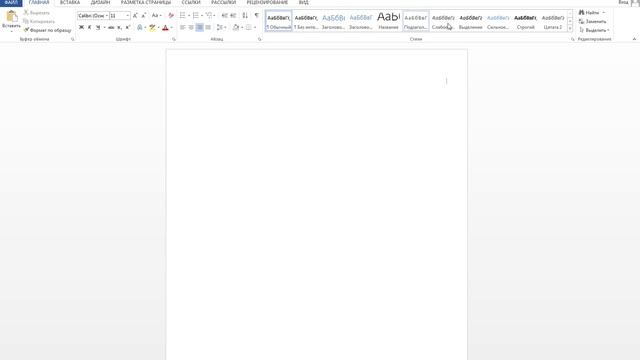Toggle strikethrough (abc) formatting
The image size is (640, 360).
coord(111,27)
